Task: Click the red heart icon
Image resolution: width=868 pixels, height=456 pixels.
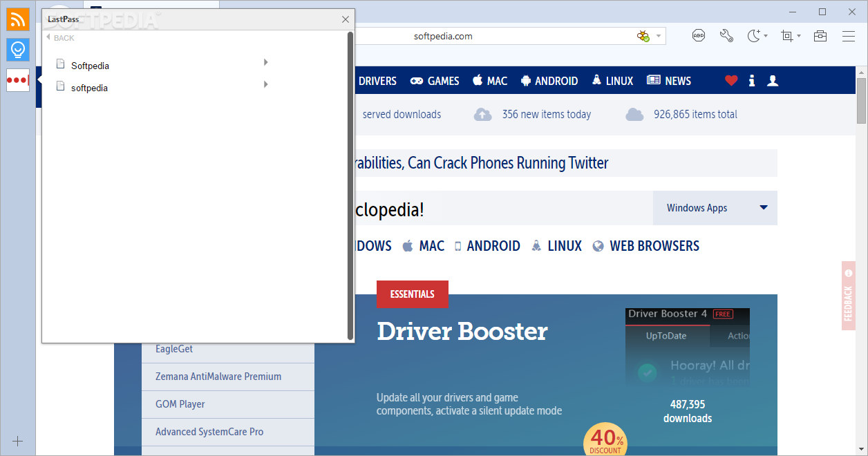Action: 731,81
